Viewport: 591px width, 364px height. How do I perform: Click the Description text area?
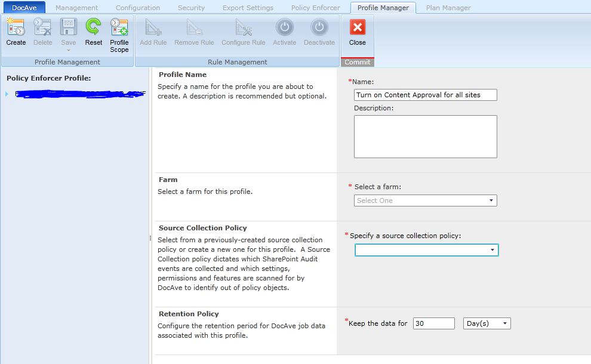(x=425, y=137)
